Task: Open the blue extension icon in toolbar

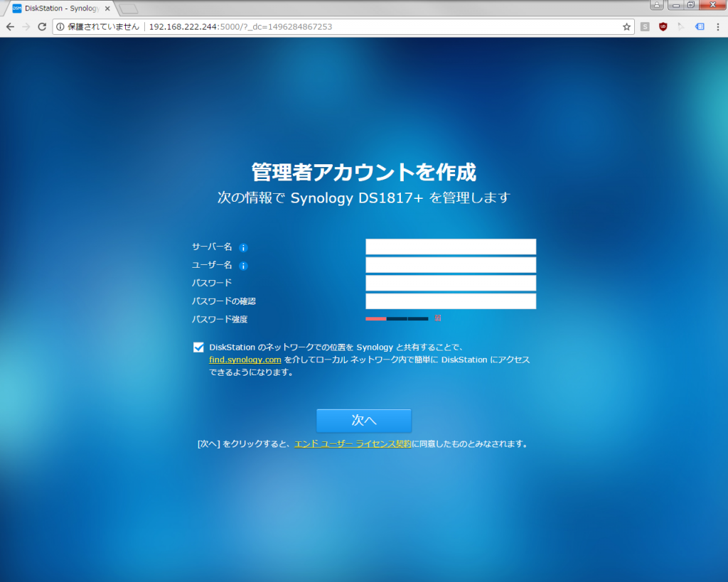Action: point(700,27)
